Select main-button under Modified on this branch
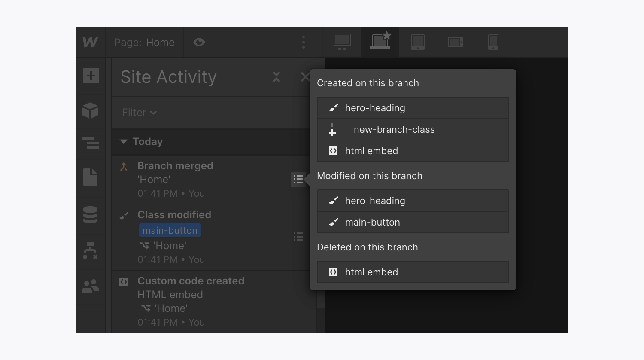This screenshot has width=644, height=360. pos(413,222)
